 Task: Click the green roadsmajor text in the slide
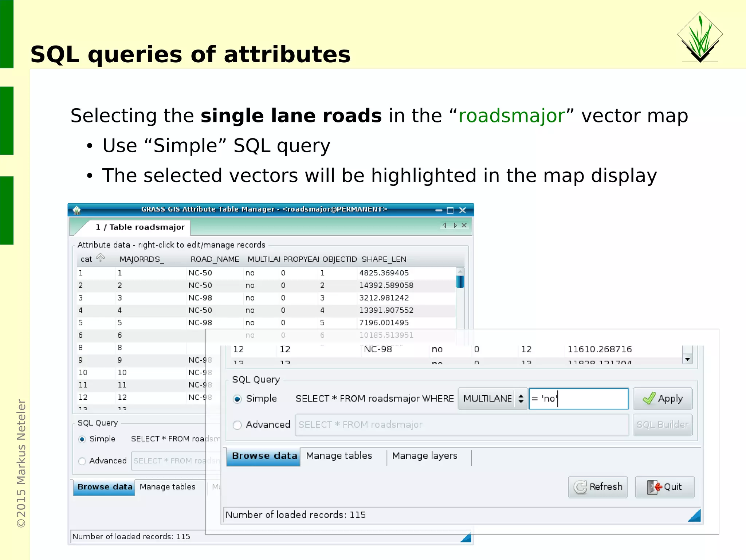(x=511, y=116)
